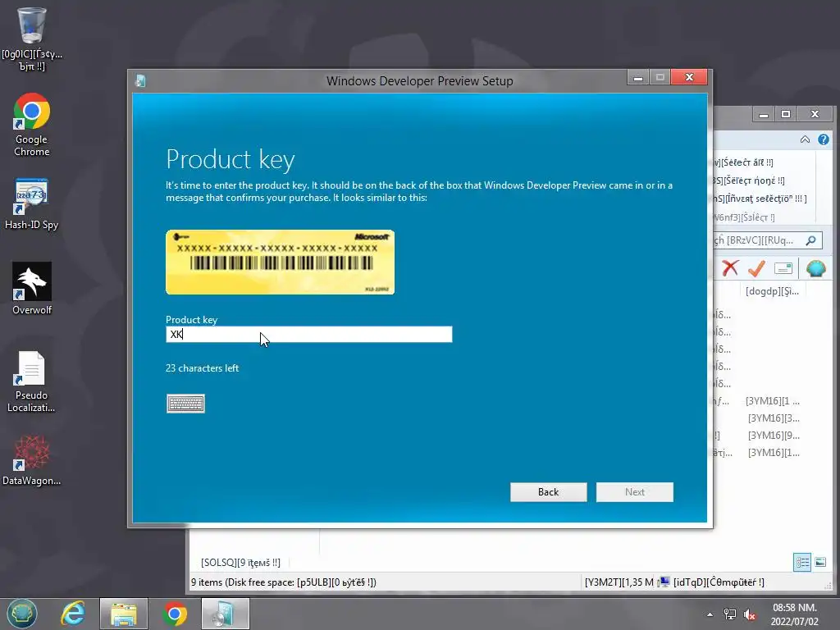
Task: Open the on-screen keyboard icon in Setup
Action: pos(185,404)
